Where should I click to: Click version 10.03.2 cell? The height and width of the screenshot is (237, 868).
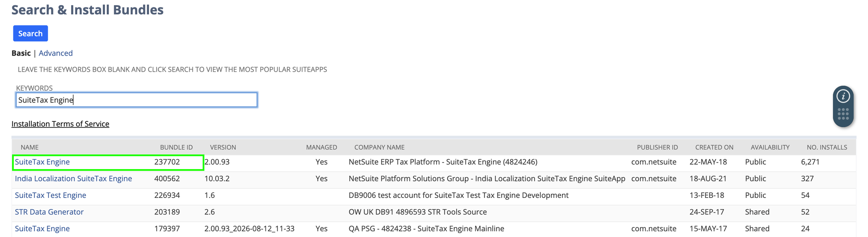click(x=217, y=179)
